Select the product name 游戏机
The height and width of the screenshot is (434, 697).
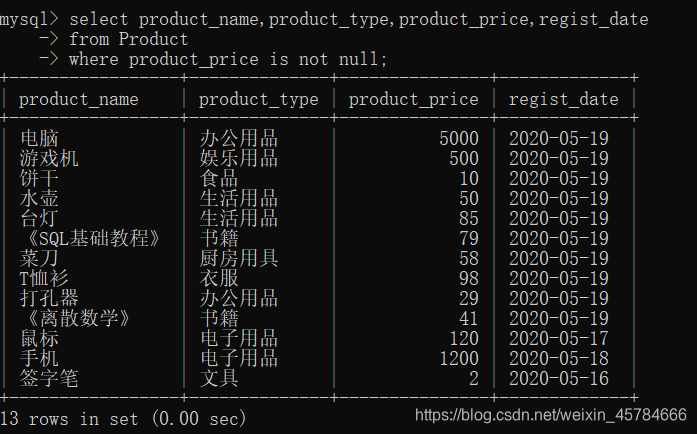coord(49,159)
